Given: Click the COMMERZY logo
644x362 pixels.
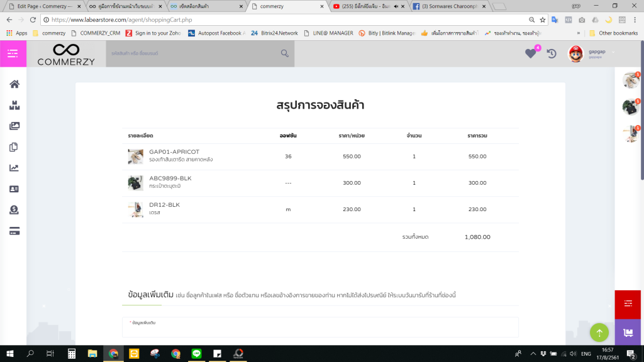Looking at the screenshot, I should [66, 54].
